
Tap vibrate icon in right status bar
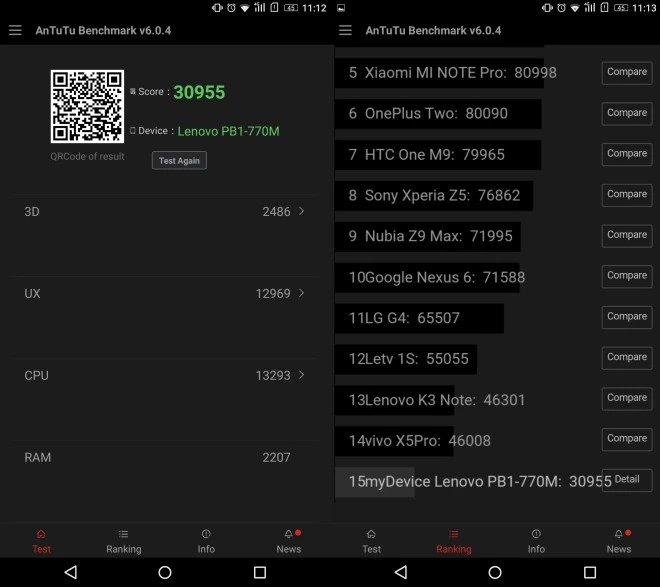[x=547, y=8]
